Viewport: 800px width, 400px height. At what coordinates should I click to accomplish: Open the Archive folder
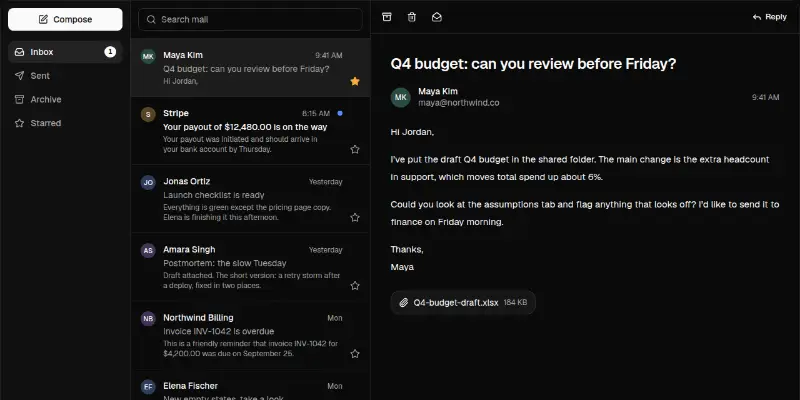(x=65, y=99)
